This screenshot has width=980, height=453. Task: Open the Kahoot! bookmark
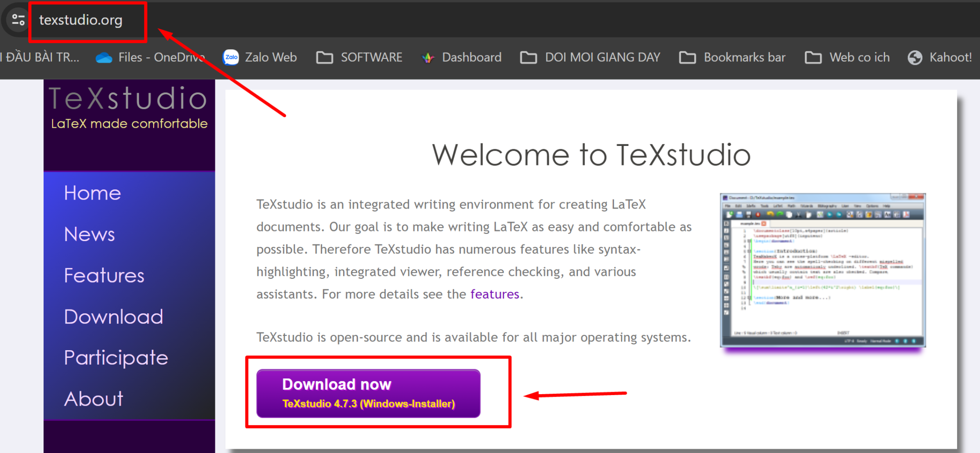[940, 57]
